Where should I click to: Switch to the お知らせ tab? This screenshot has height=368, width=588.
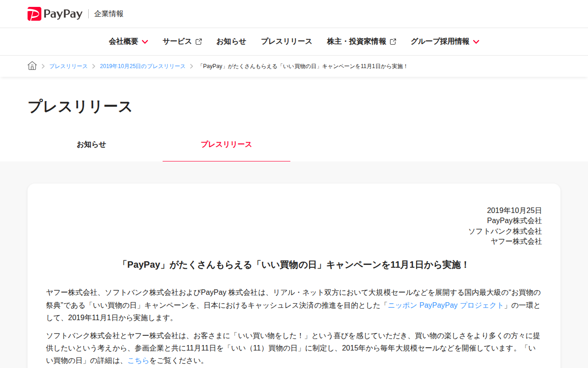click(91, 144)
